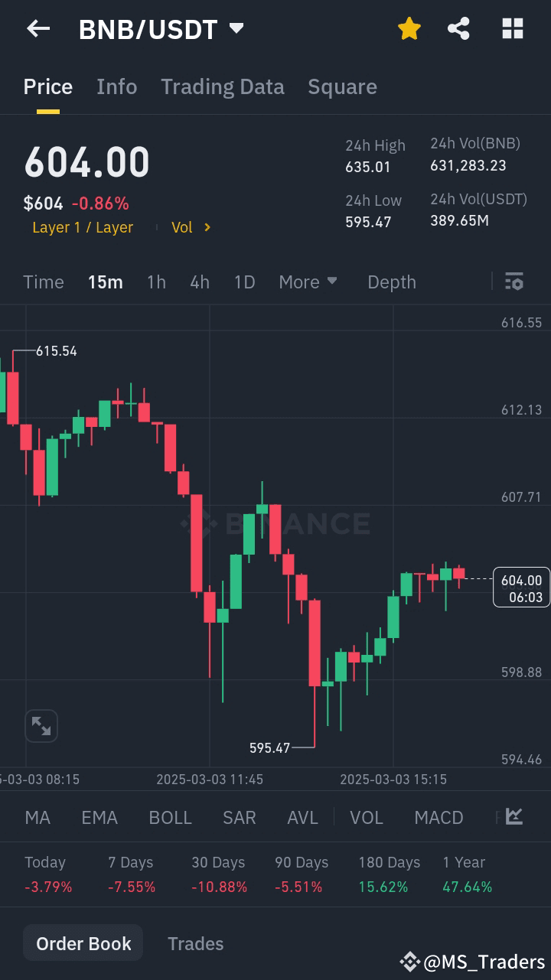This screenshot has width=551, height=980.
Task: Tap the star to unfavorite BNB/USDT
Action: 409,28
